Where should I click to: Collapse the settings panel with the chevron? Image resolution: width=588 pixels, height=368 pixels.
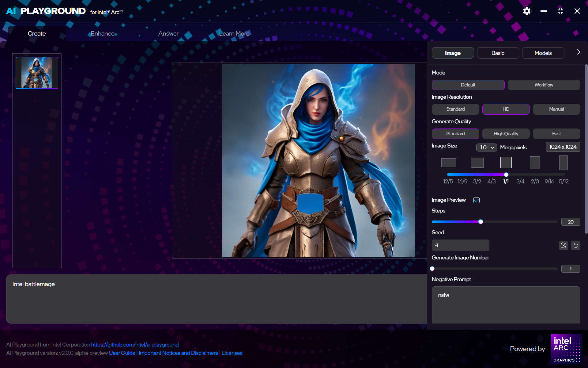click(x=578, y=52)
